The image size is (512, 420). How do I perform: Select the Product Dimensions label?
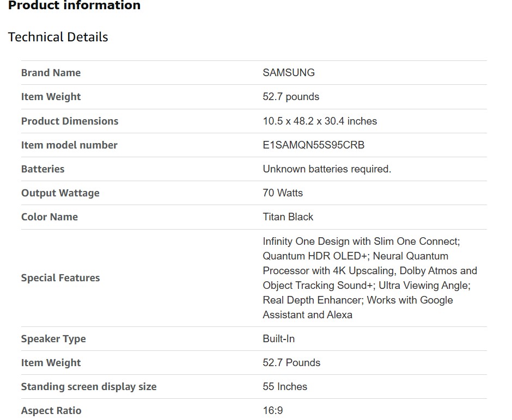coord(70,121)
